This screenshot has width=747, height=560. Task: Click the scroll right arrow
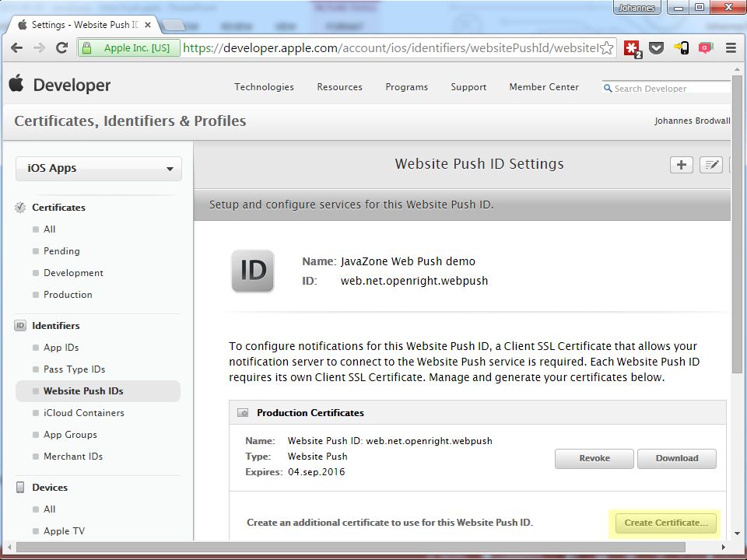tap(723, 547)
